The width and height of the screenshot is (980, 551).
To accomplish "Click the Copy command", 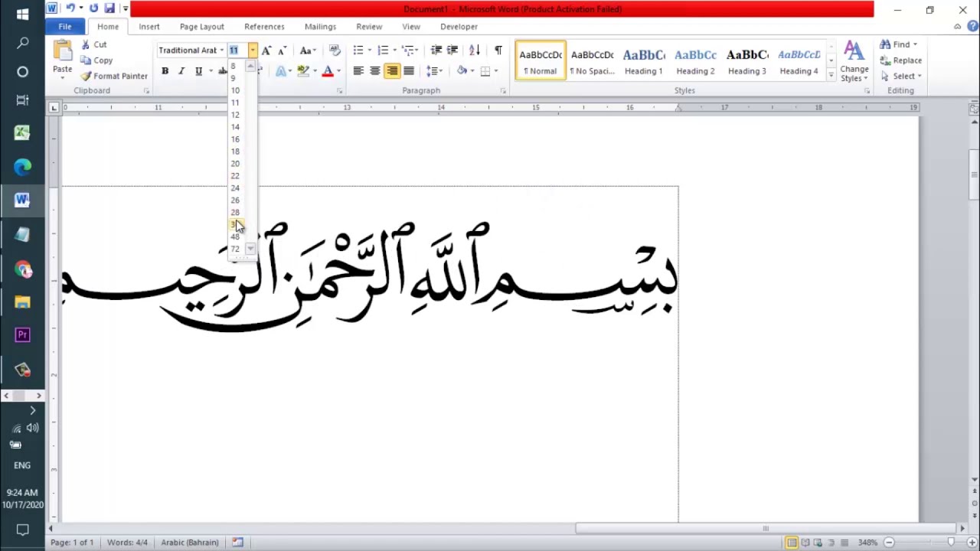I will pos(97,60).
